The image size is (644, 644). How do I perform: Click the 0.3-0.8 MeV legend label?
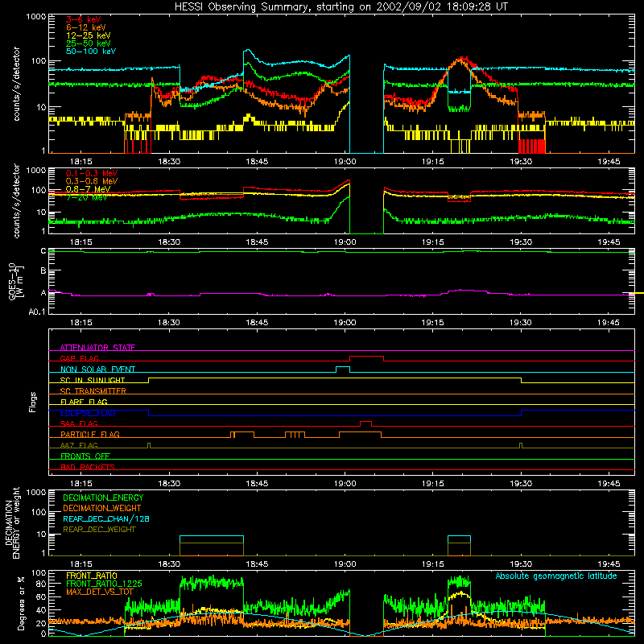click(92, 181)
